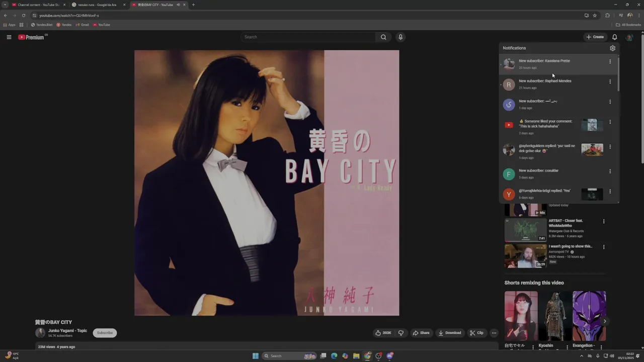Open options for Raphael Mendes notification

[610, 81]
